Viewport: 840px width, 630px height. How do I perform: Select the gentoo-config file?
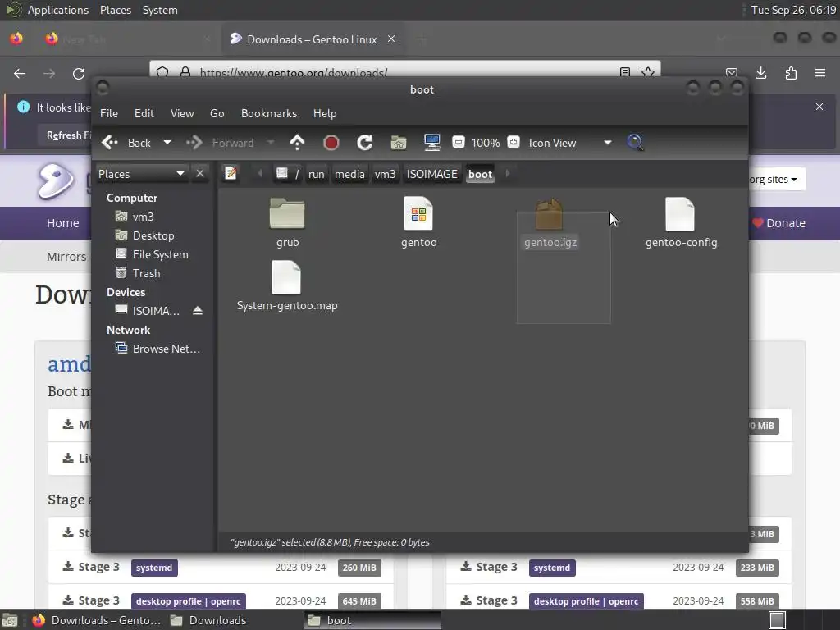click(x=681, y=222)
